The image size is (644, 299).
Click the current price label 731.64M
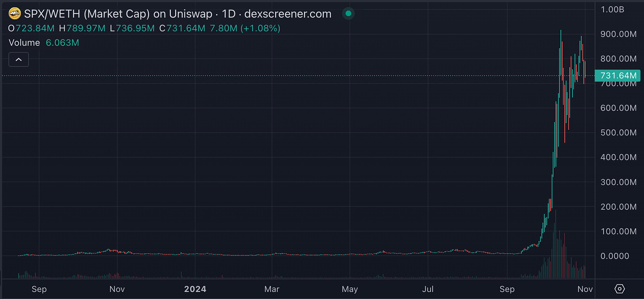618,76
